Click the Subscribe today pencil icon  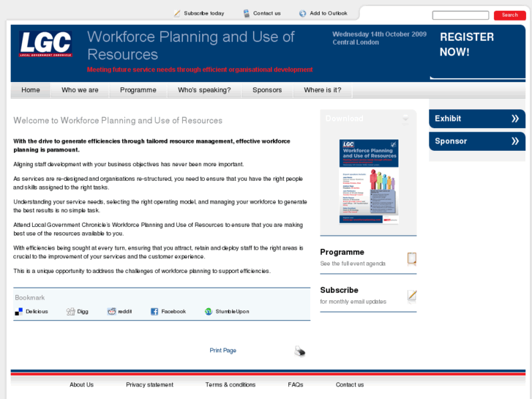tap(177, 13)
